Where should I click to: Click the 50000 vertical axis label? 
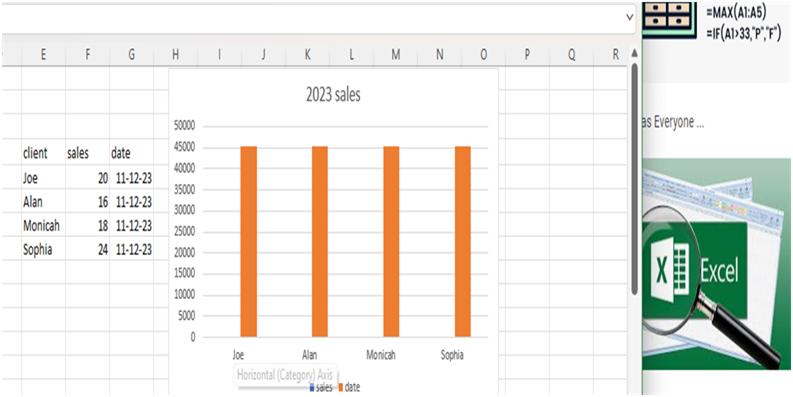coord(185,126)
